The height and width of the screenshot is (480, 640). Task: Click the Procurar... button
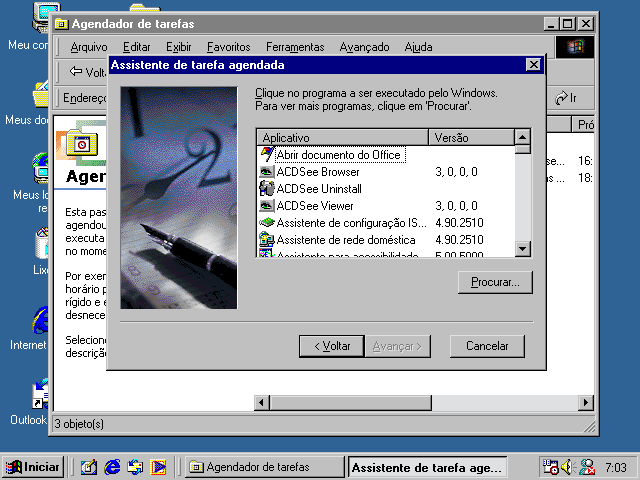495,282
